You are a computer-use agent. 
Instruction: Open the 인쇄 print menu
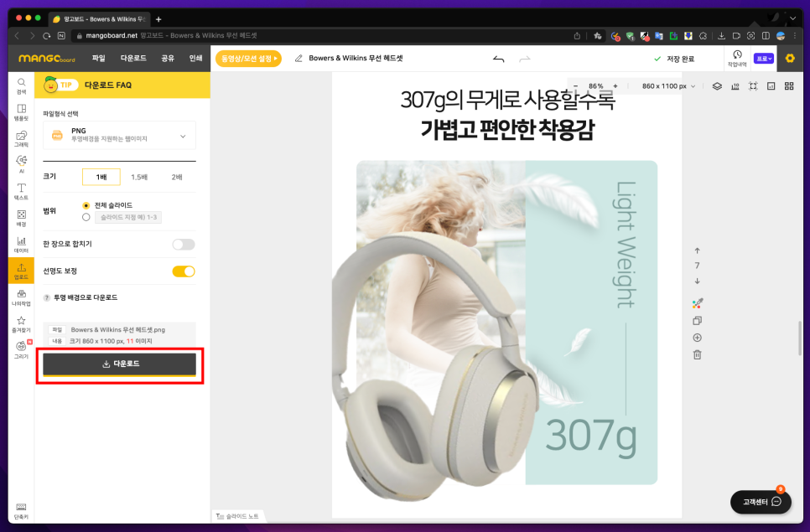click(195, 59)
